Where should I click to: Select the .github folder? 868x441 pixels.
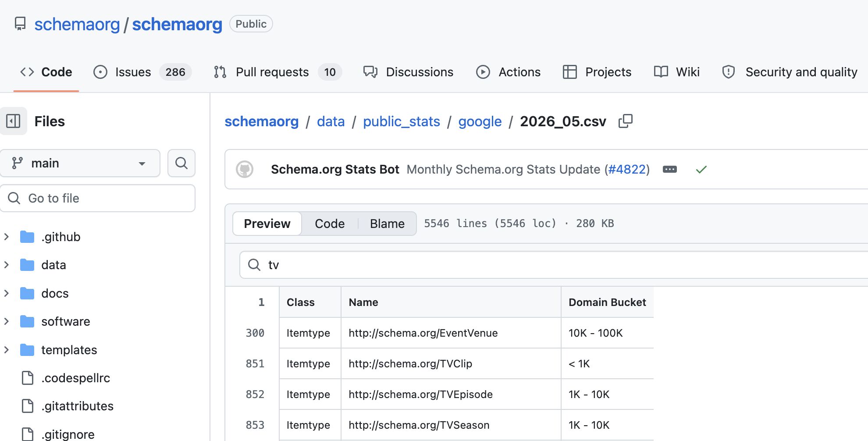point(61,237)
